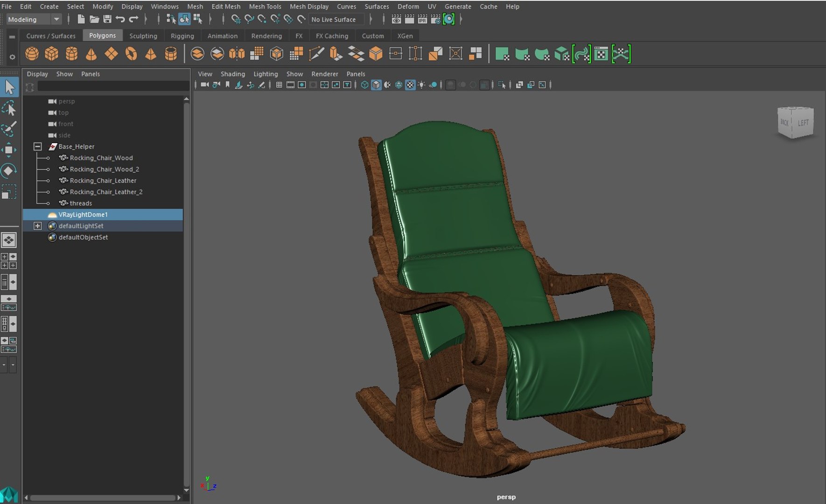Viewport: 826px width, 504px height.
Task: Toggle viewport film gate display
Action: tap(290, 85)
